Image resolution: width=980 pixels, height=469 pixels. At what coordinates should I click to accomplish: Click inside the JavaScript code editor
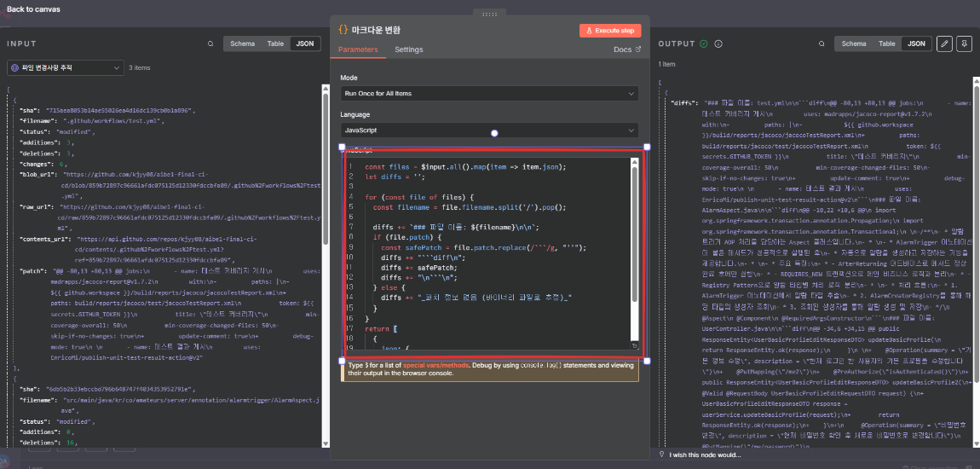tap(487, 253)
